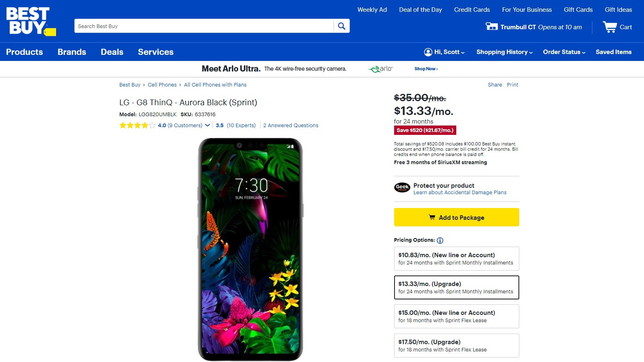Select $17.50/mo. Upgrade Flex Lease option
Viewport: 644px width, 362px height.
click(456, 346)
